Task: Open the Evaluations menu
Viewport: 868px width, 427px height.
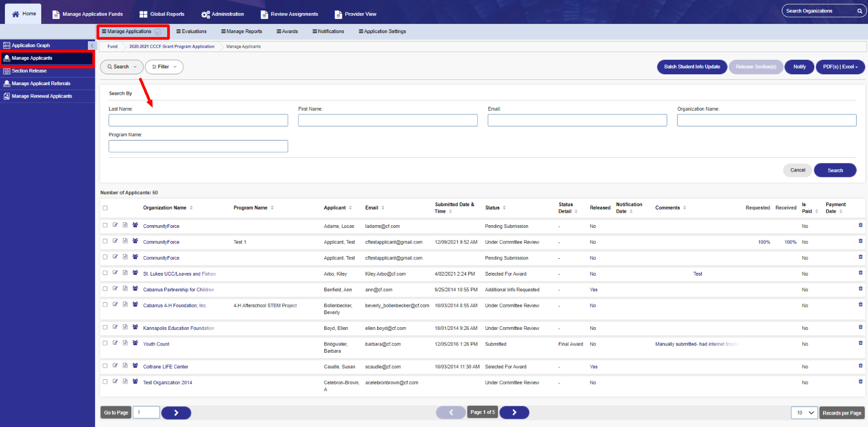Action: point(192,31)
